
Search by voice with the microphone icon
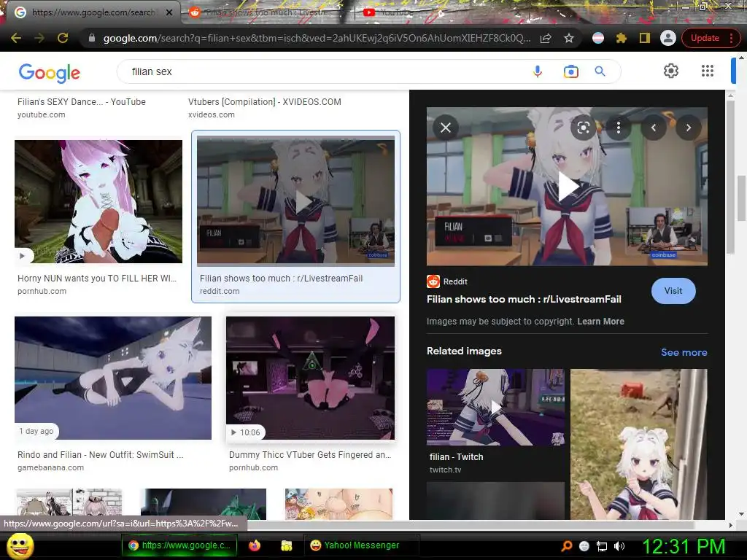(538, 71)
